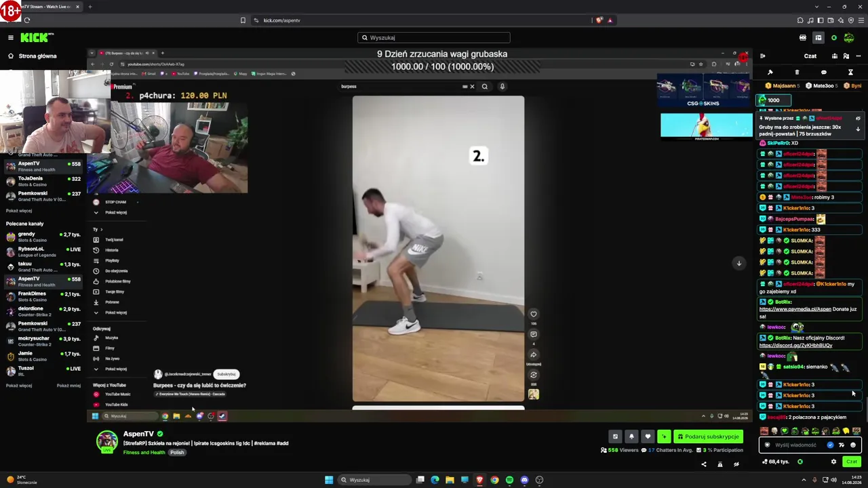The image size is (868, 488).
Task: Toggle theatre layout icon in Kick header
Action: click(818, 38)
